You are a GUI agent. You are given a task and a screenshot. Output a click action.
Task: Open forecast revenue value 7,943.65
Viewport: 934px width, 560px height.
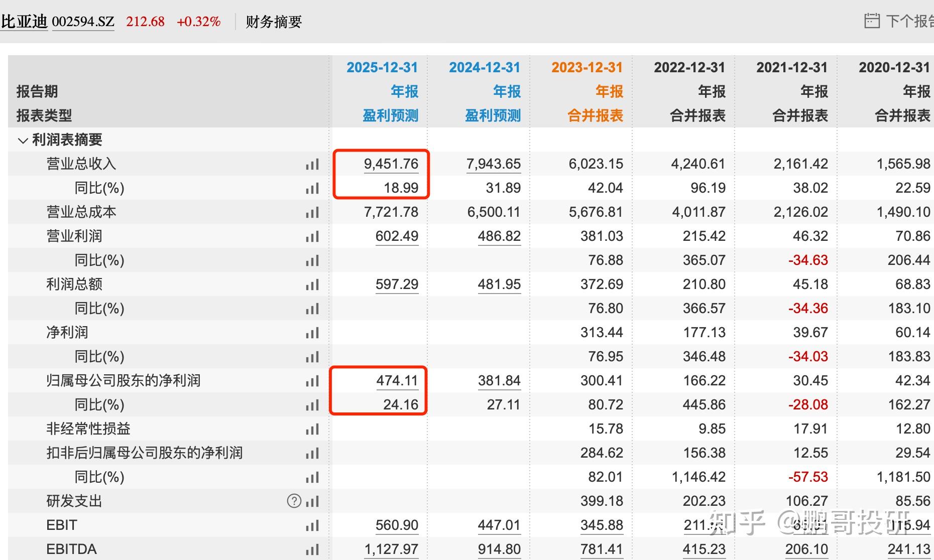tap(494, 164)
